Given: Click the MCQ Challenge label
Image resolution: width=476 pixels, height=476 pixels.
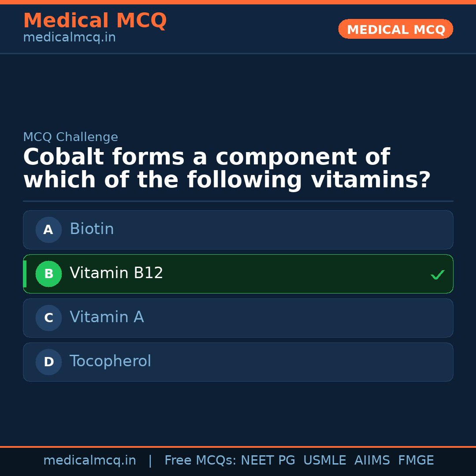Looking at the screenshot, I should tap(71, 137).
